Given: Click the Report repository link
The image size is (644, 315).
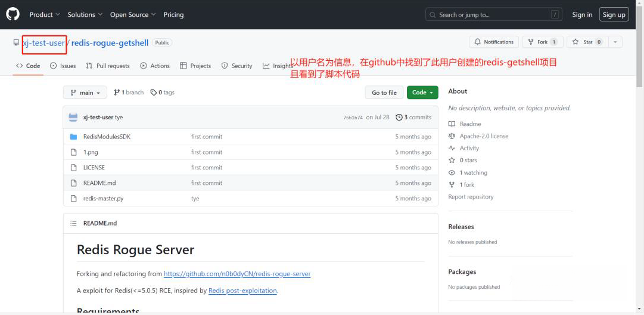Looking at the screenshot, I should click(471, 197).
